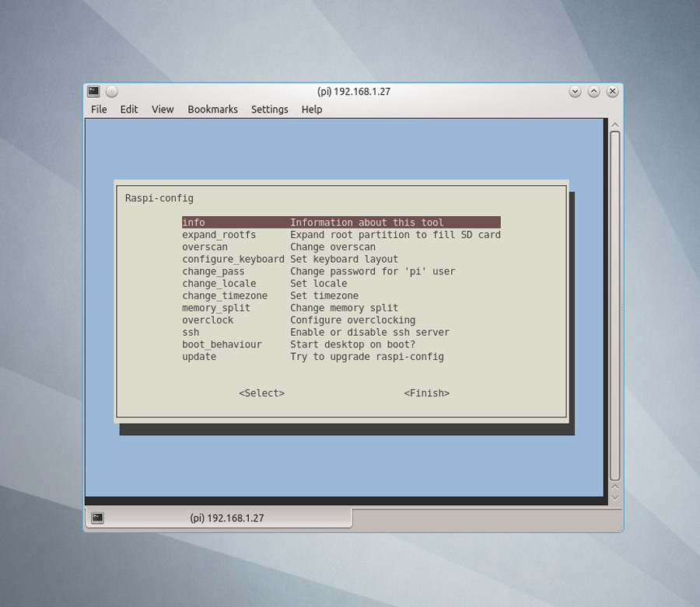
Task: Click 'Enable or disable ssh server' description
Action: coord(369,333)
